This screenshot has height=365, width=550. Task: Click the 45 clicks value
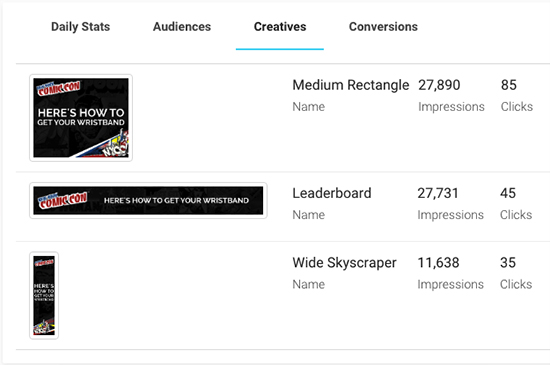coord(508,193)
